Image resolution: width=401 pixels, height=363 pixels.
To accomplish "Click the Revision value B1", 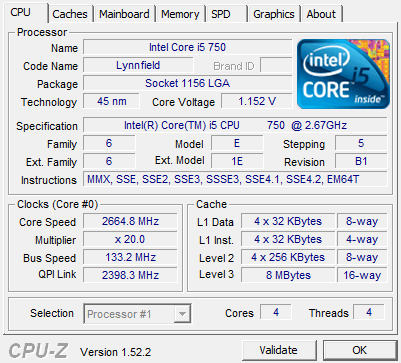I will coord(361,161).
